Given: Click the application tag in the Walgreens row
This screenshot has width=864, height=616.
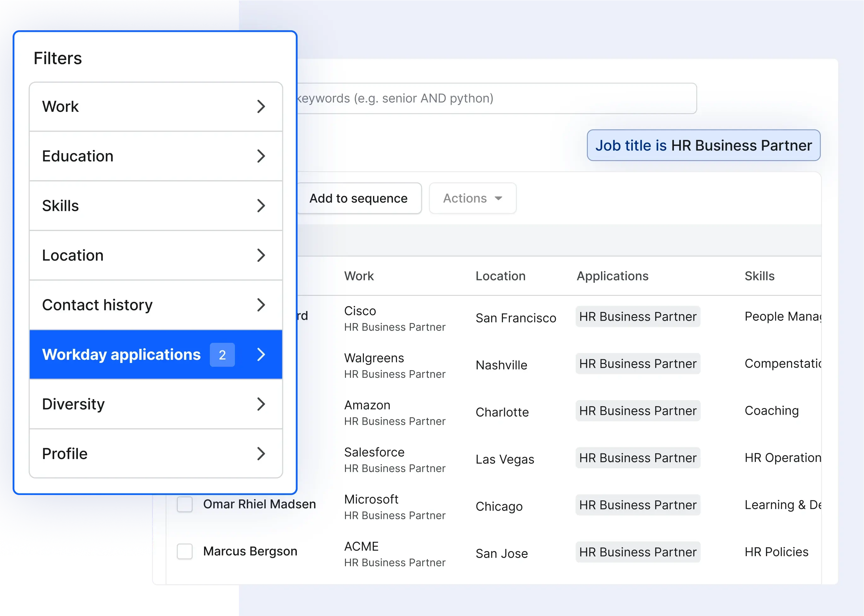Looking at the screenshot, I should click(x=638, y=364).
